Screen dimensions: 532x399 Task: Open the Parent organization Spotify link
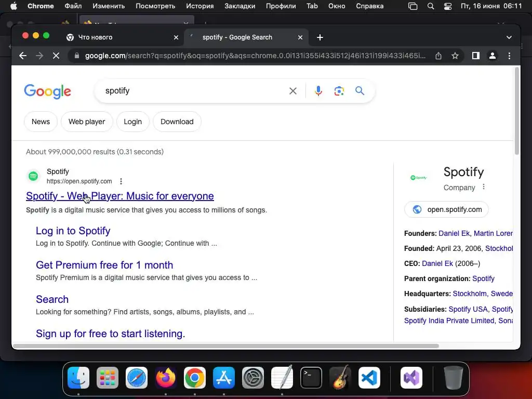[x=483, y=278]
